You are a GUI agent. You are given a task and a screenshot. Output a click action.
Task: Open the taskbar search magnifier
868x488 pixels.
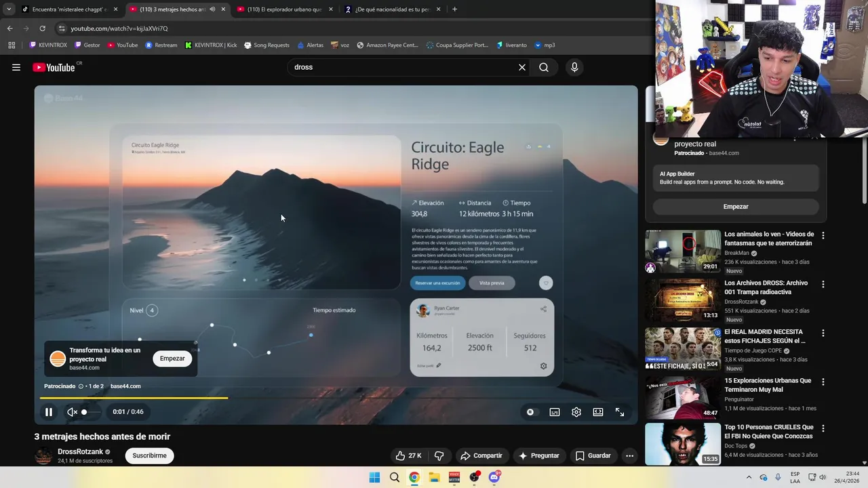[x=395, y=477]
